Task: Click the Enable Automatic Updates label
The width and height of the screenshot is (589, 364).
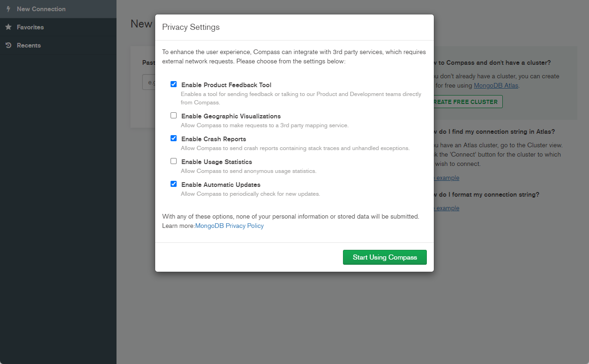Action: point(220,185)
